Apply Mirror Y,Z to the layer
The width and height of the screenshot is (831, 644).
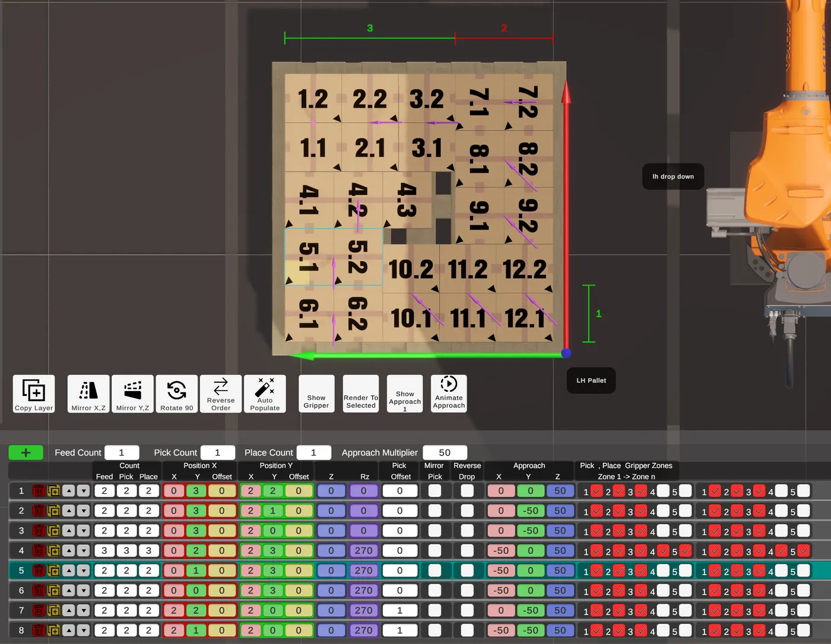point(132,394)
